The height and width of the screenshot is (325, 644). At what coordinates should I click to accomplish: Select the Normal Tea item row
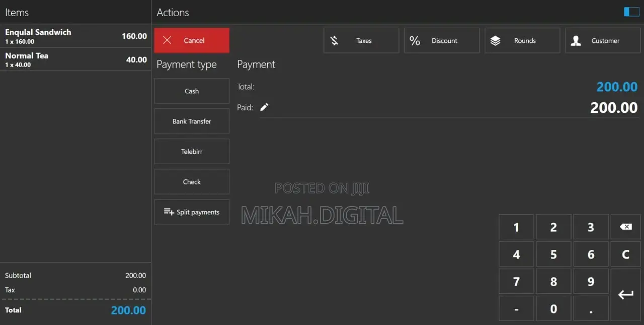click(75, 59)
